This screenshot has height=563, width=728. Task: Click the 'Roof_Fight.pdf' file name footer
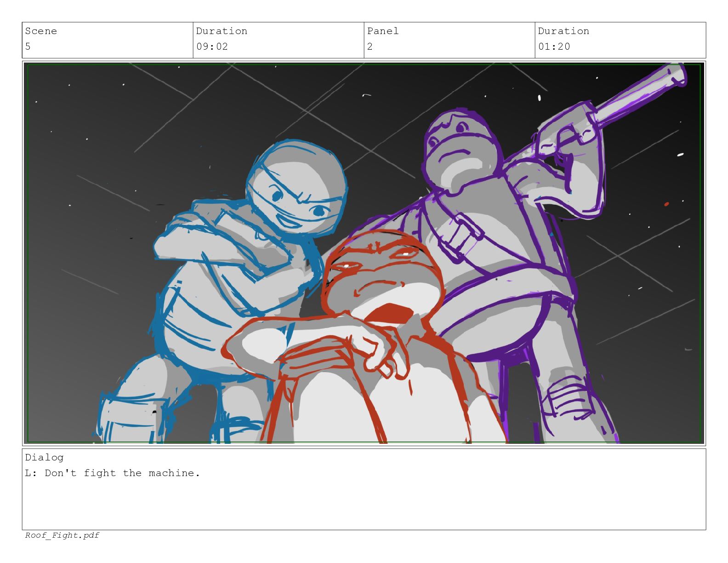coord(62,535)
